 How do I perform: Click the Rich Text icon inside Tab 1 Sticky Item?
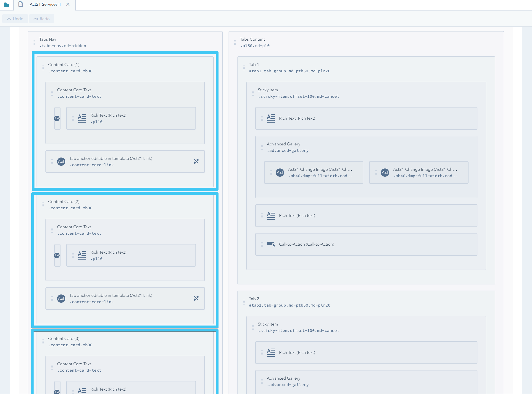[271, 118]
